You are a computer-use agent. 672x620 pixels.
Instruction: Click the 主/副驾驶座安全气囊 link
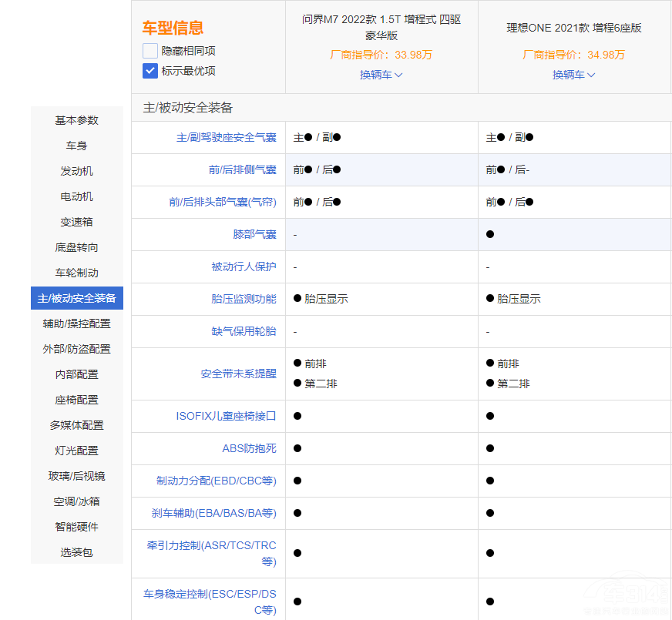226,137
